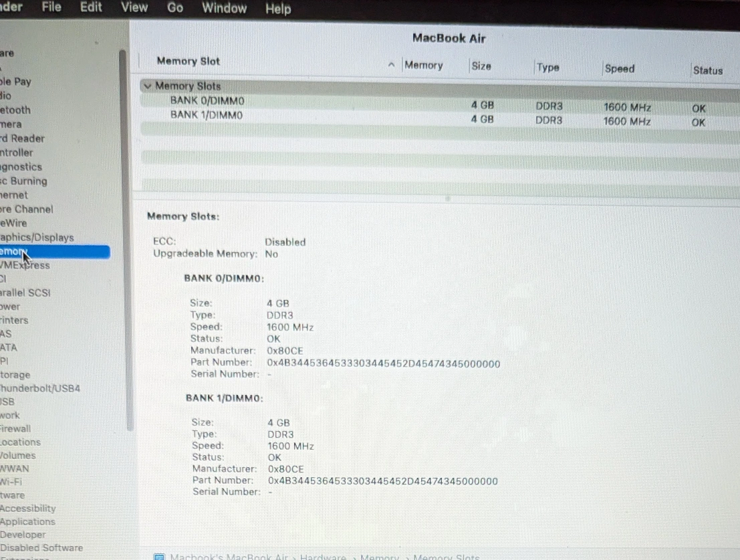Select Printers in sidebar
Screen dimensions: 740x560
14,320
